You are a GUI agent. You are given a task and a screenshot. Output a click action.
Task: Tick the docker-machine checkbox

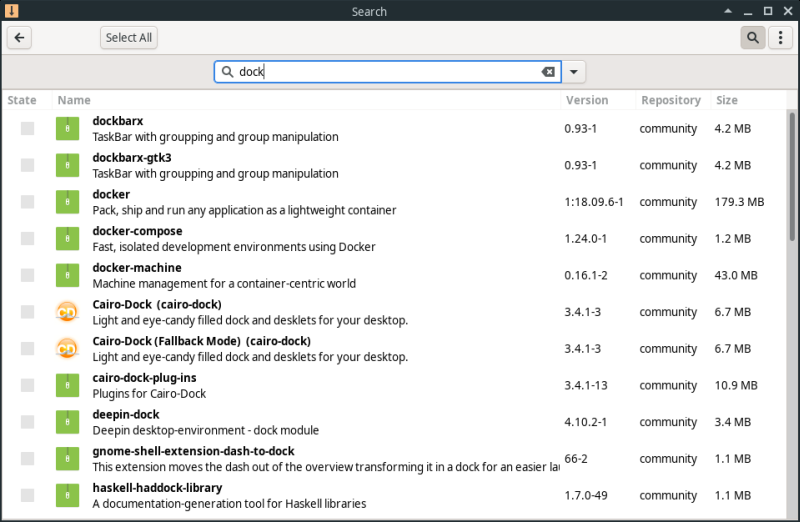28,276
